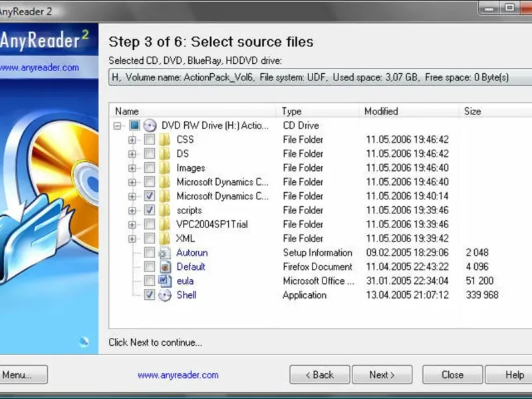Sort the list by Name column
The image size is (532, 399).
[x=193, y=111]
